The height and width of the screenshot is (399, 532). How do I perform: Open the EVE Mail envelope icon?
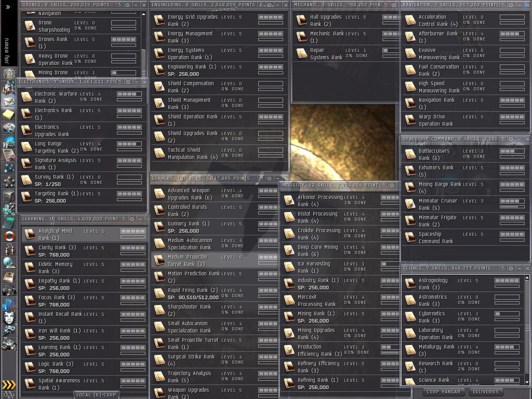click(9, 100)
